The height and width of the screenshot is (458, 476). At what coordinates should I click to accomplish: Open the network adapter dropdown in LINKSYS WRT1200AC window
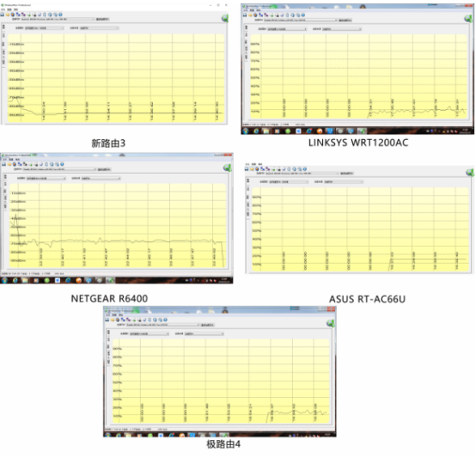coord(301,20)
